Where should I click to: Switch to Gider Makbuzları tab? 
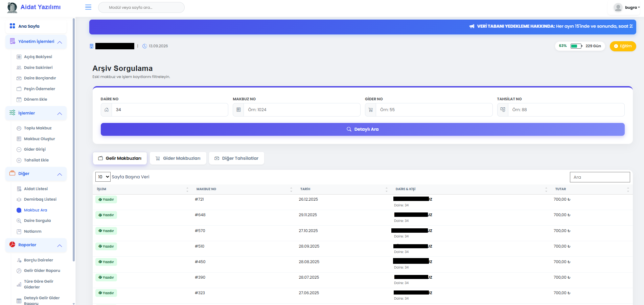(178, 158)
